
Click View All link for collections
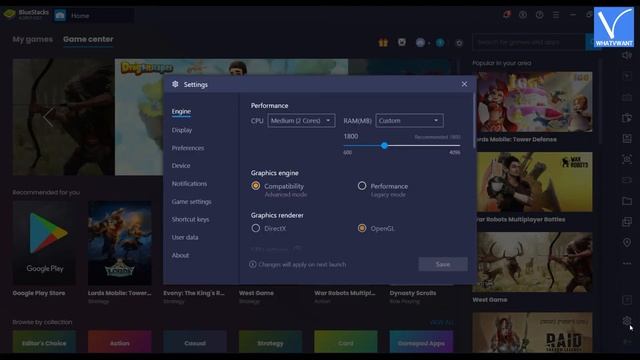pos(442,322)
